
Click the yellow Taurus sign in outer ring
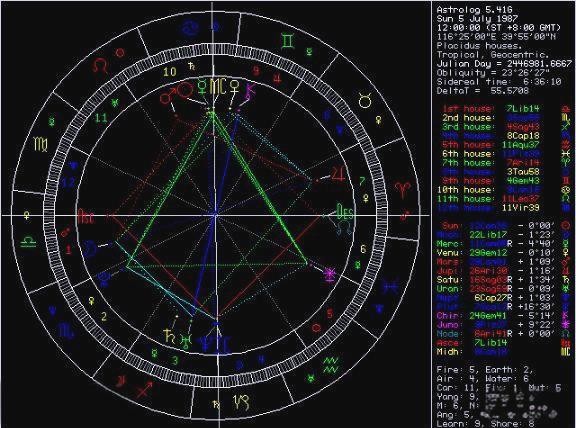pyautogui.click(x=365, y=100)
